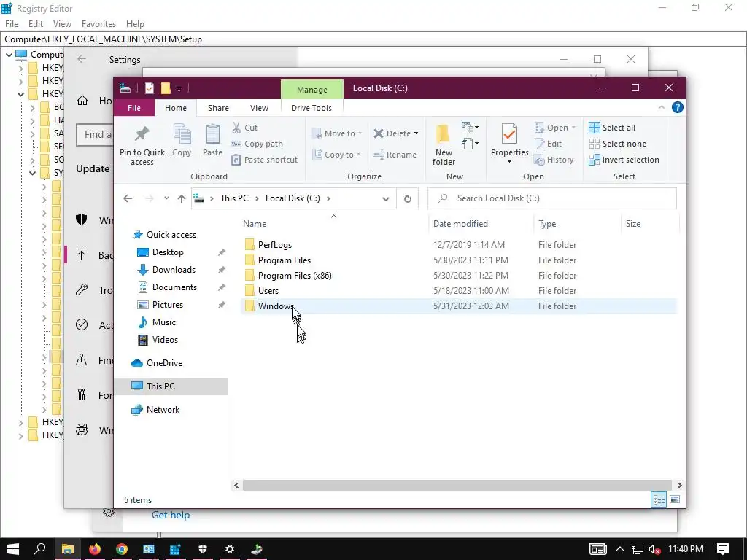Invert selection in the Select group
Viewport: 747px width, 560px height.
click(624, 160)
